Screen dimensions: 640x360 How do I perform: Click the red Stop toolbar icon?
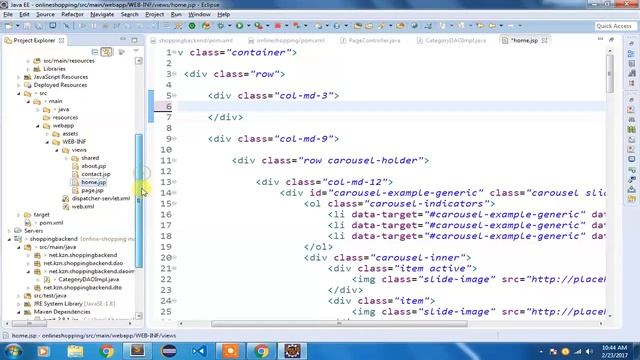[x=278, y=26]
